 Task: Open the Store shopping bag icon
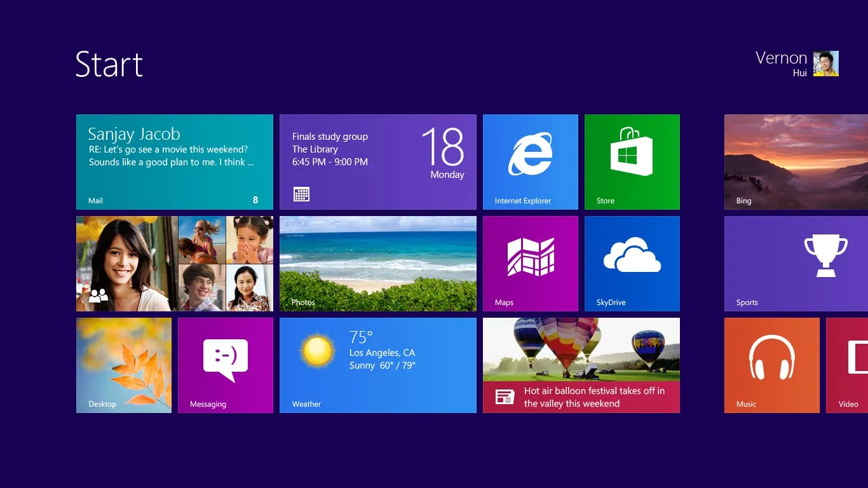[632, 151]
